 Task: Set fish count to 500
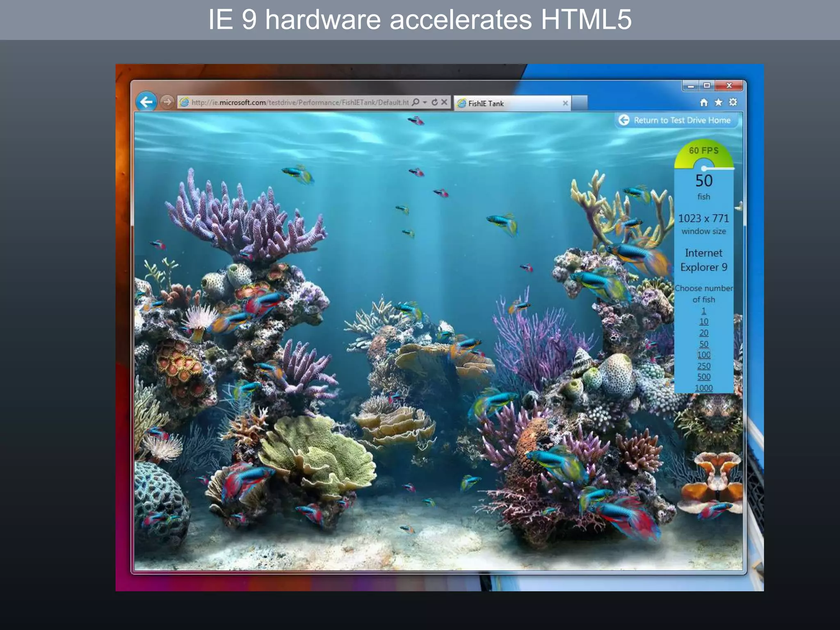click(x=704, y=377)
